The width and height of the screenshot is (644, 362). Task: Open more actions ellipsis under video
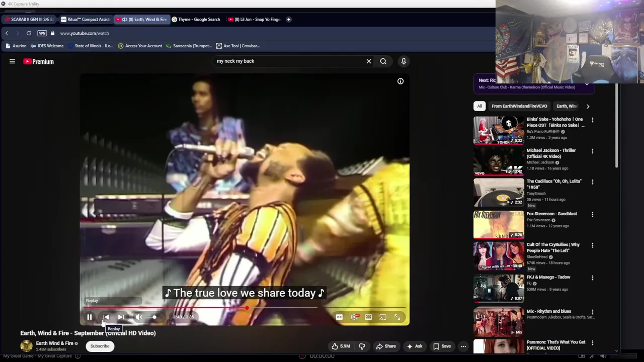click(x=463, y=346)
